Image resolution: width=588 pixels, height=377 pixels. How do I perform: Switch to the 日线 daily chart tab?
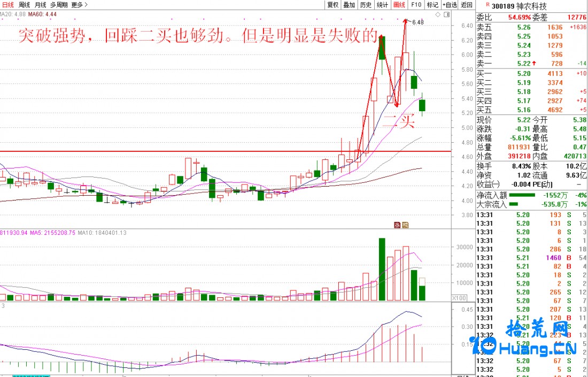pyautogui.click(x=7, y=5)
